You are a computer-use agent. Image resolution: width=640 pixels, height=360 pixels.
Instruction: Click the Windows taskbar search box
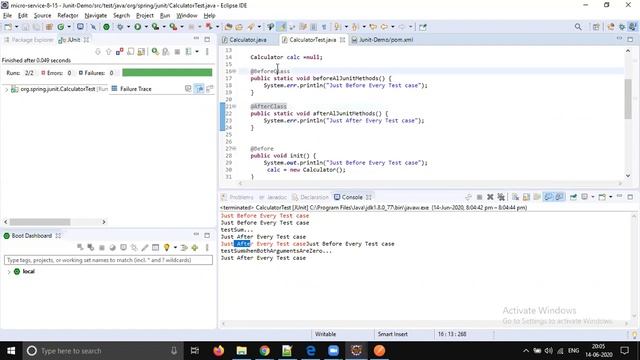(101, 351)
